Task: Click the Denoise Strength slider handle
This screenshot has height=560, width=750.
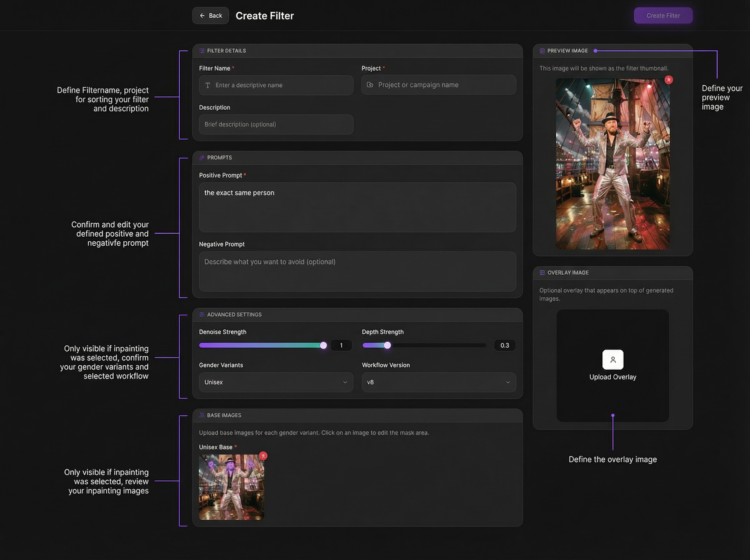Action: coord(323,345)
